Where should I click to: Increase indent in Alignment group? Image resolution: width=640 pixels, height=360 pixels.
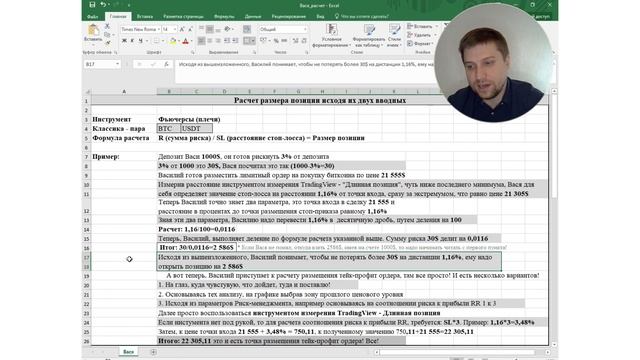pyautogui.click(x=236, y=41)
